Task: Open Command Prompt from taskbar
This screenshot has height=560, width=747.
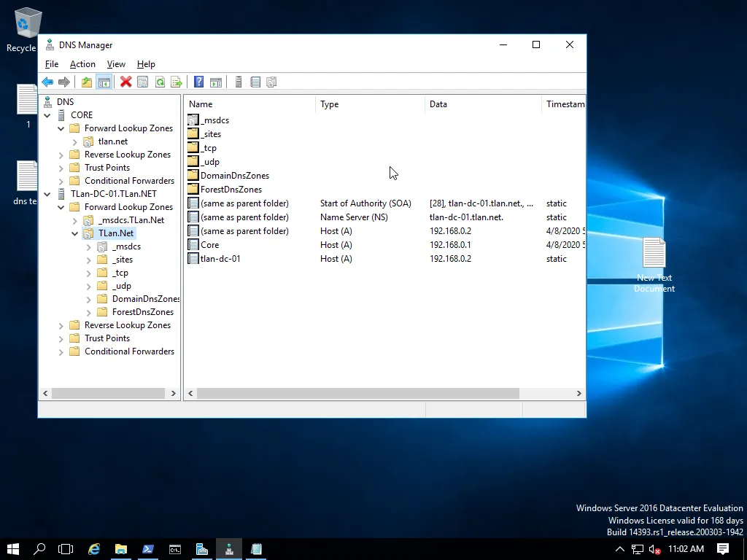Action: [175, 549]
